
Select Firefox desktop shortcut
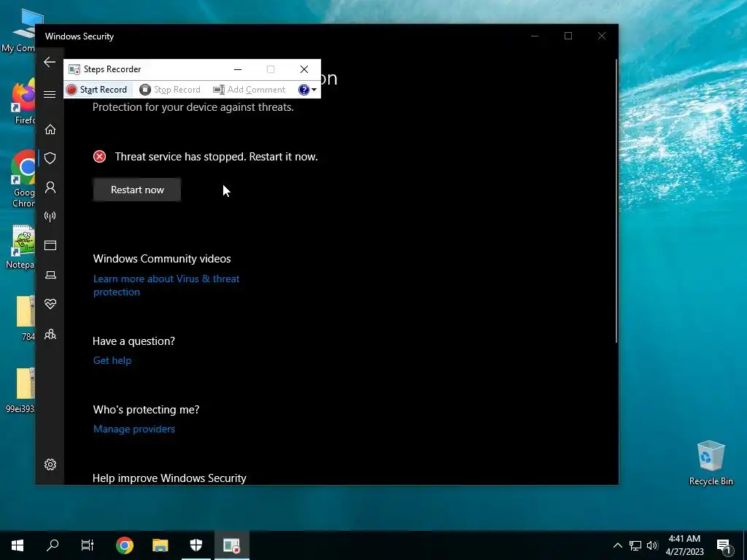(x=23, y=102)
